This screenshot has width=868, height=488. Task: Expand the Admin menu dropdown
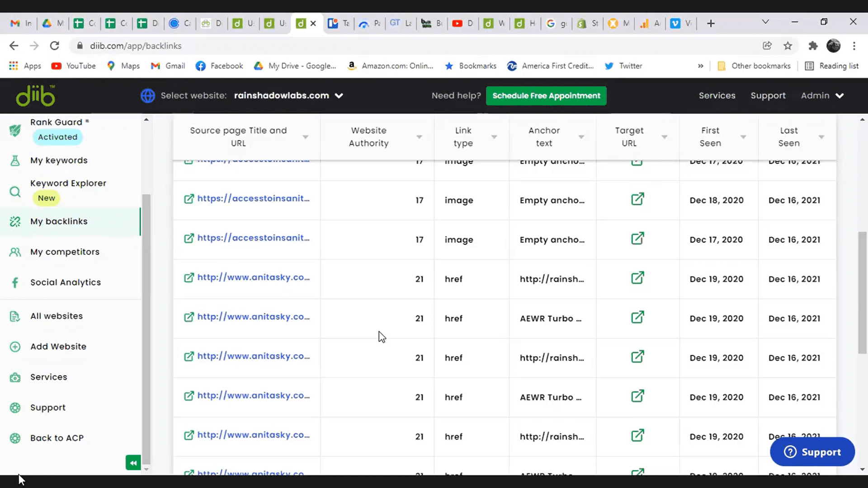(840, 96)
